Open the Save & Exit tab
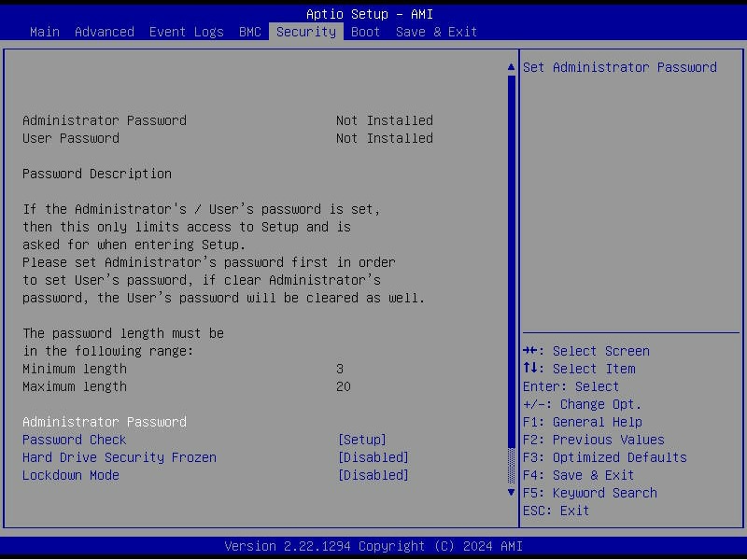 435,31
